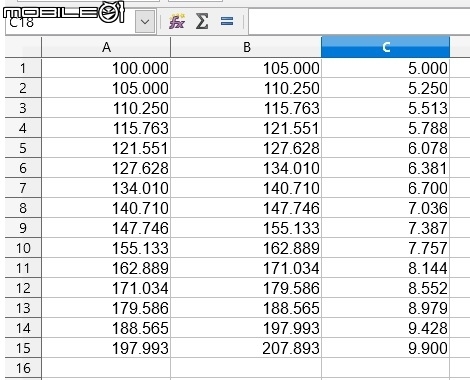470x380 pixels.
Task: Click cell C4 with 5.788
Action: pos(386,128)
